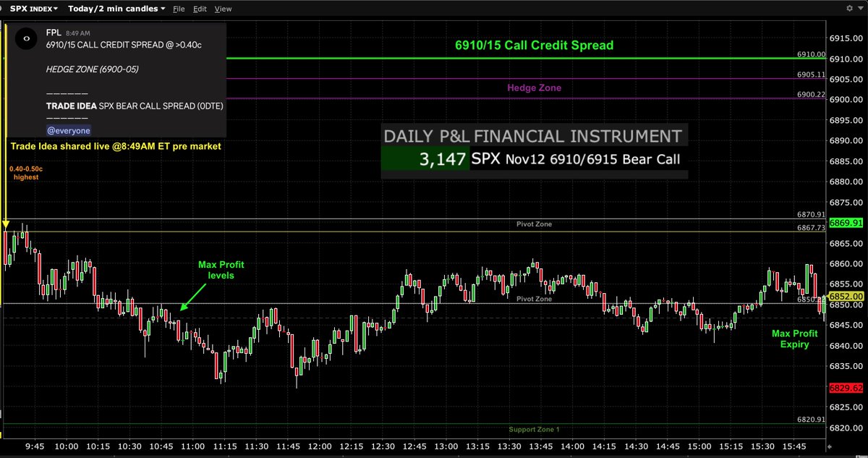Open the chart settings gear icon

851,8
